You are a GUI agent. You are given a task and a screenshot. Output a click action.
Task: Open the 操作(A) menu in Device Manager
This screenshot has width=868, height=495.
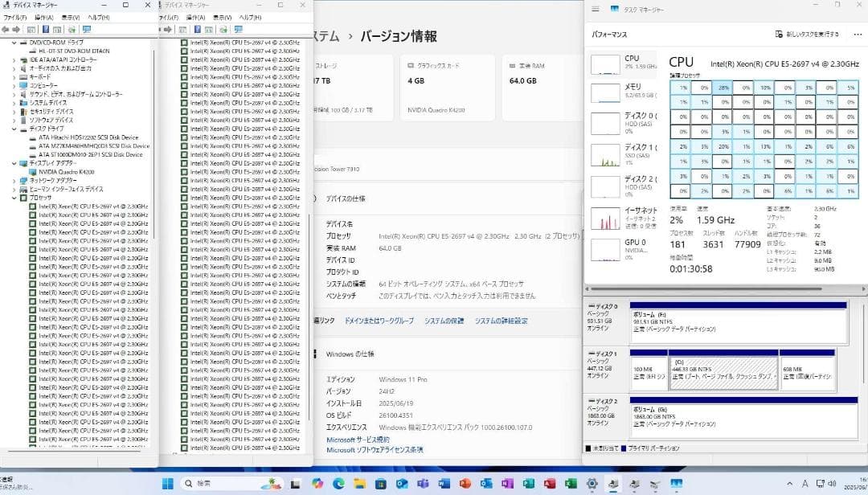click(x=44, y=14)
